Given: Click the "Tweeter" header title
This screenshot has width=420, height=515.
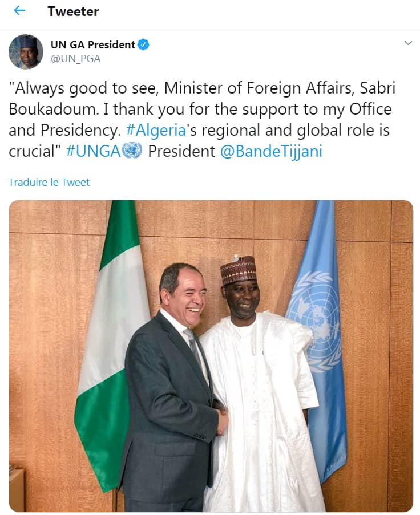Looking at the screenshot, I should pyautogui.click(x=73, y=11).
